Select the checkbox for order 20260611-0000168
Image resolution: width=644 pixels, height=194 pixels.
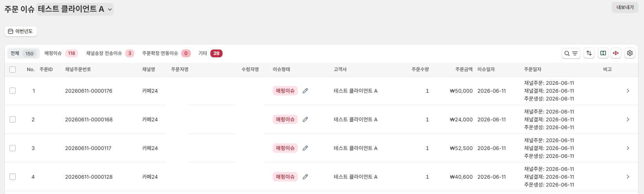click(13, 119)
